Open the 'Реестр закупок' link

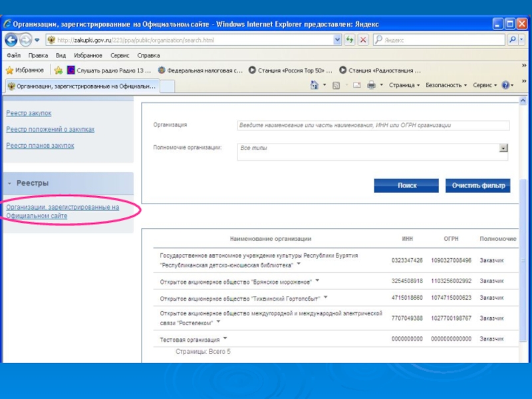pyautogui.click(x=29, y=113)
